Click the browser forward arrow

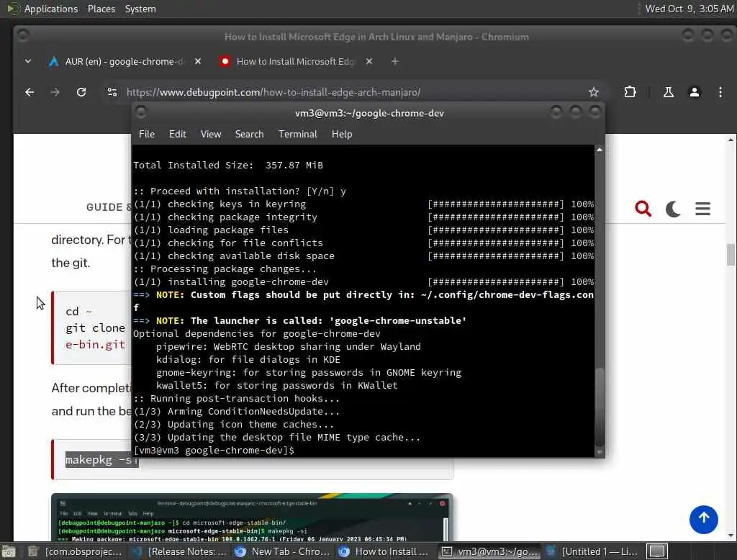55,92
